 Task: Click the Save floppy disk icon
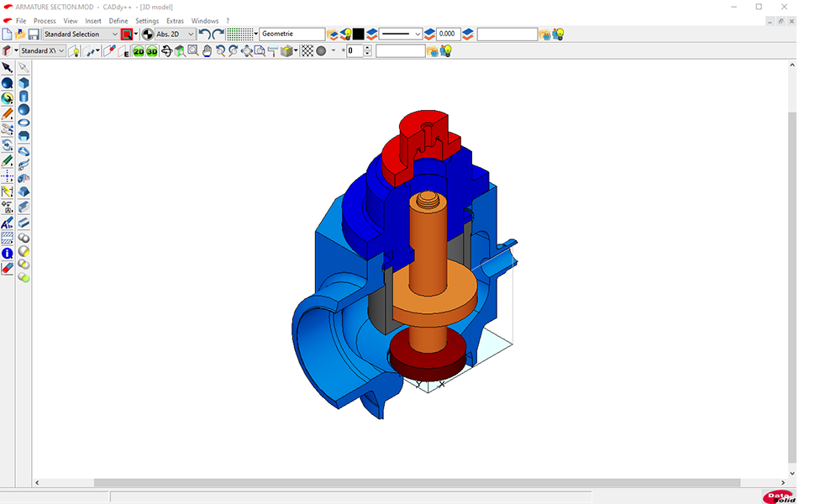(x=34, y=34)
